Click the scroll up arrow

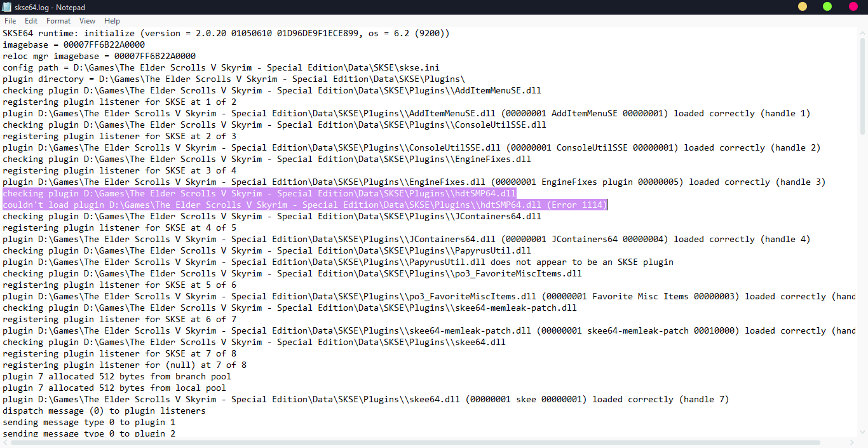click(x=862, y=32)
